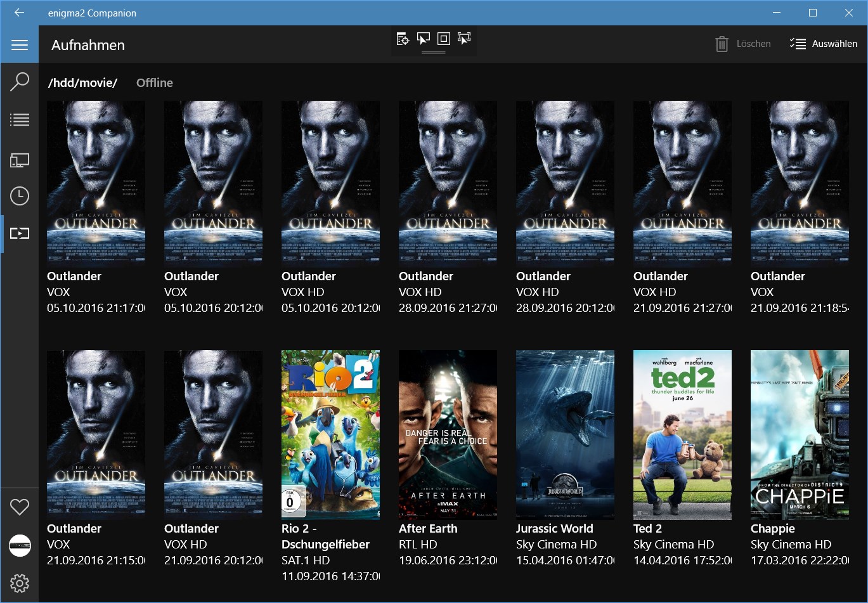Open the Jurassic World movie poster

(565, 435)
